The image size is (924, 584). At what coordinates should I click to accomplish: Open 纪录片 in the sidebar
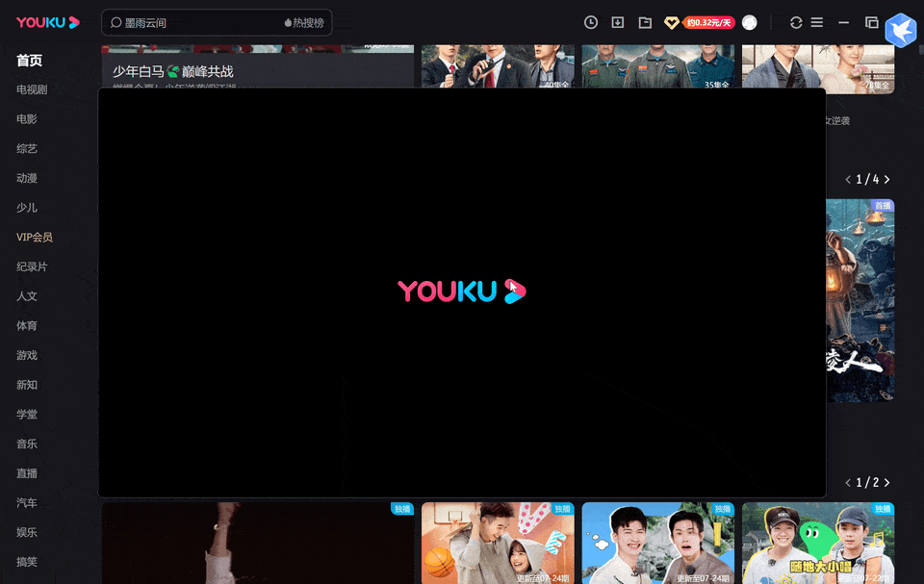pyautogui.click(x=32, y=267)
